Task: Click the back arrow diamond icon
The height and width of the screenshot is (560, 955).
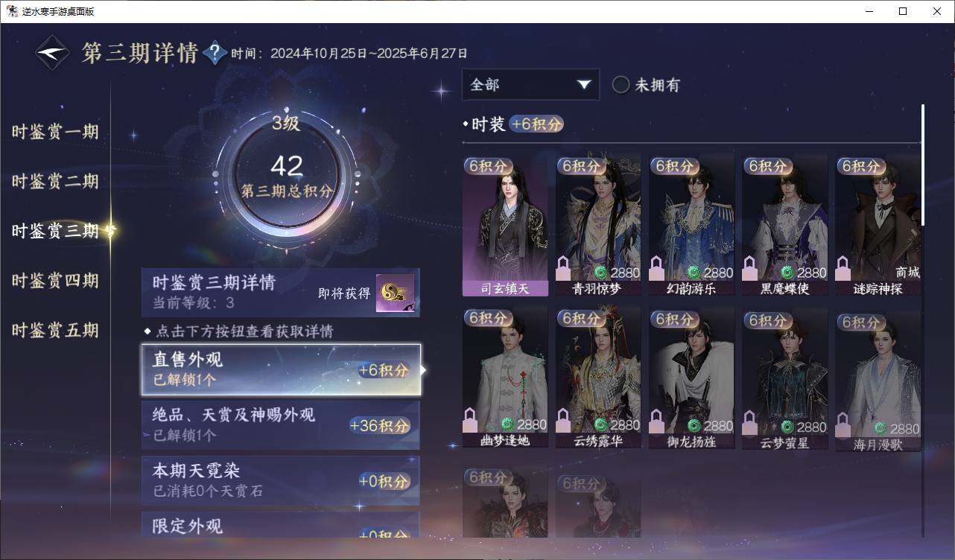Action: (52, 53)
